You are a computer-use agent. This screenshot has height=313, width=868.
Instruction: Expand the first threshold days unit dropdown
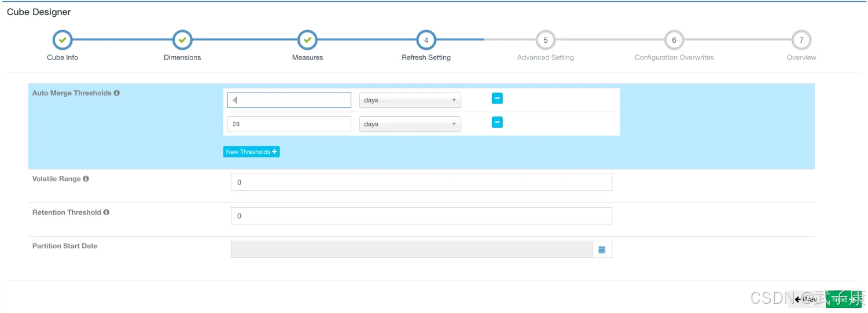tap(410, 100)
